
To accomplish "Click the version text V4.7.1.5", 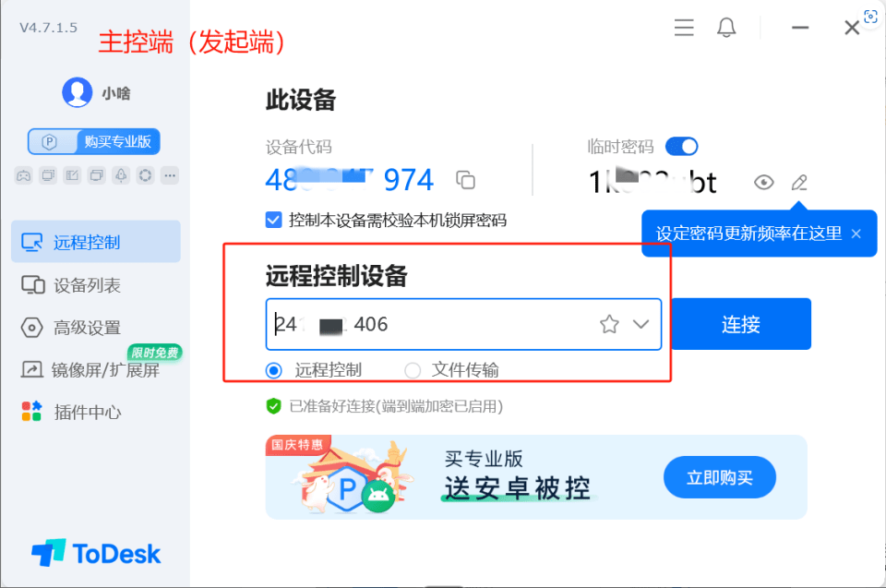I will (x=49, y=28).
